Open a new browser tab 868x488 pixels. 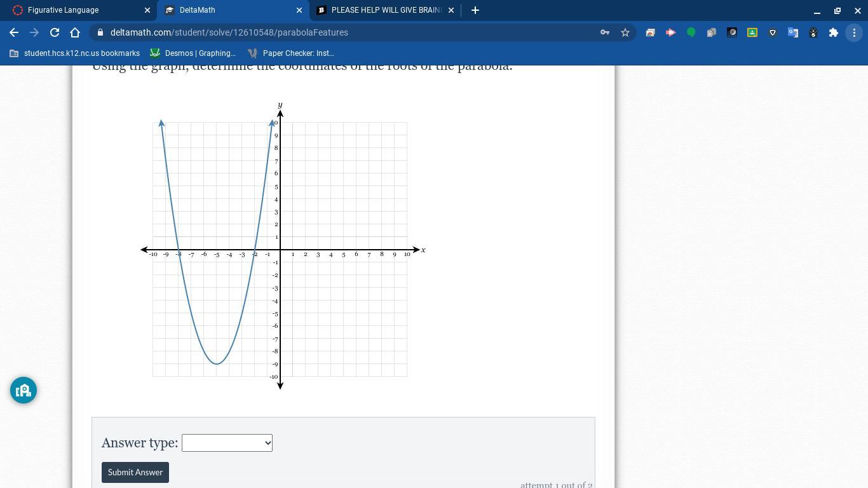475,10
